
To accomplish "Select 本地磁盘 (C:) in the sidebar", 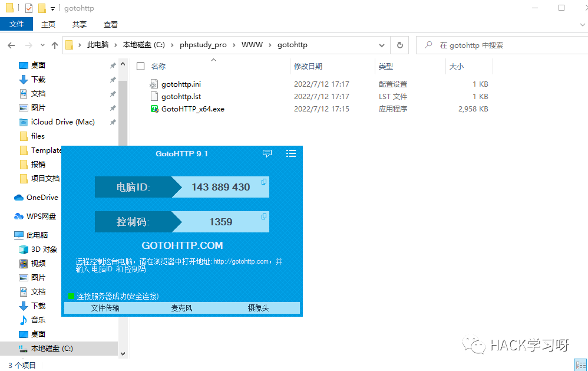I will coord(59,349).
